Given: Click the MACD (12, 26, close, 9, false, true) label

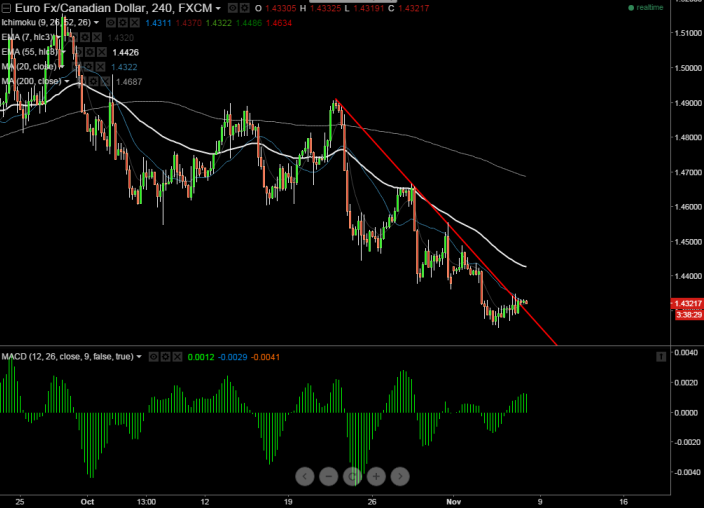Looking at the screenshot, I should (68, 357).
